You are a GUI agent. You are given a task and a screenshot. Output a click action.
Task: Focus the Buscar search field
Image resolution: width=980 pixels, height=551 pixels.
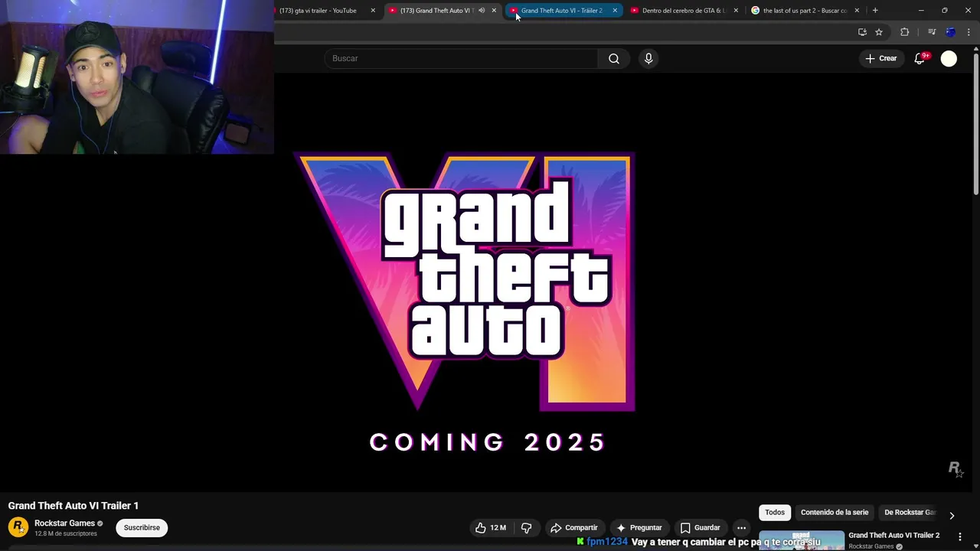coord(461,59)
